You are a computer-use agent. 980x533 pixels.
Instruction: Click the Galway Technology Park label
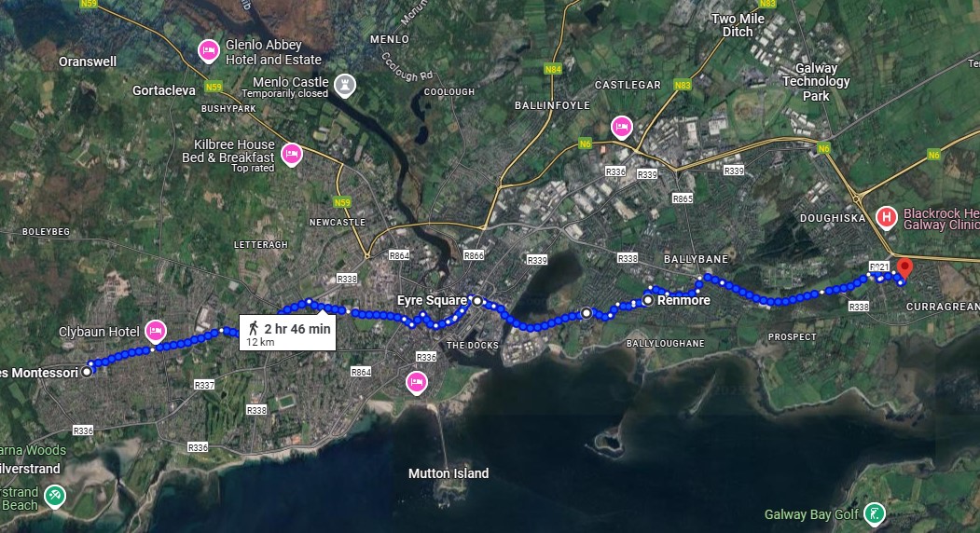point(816,82)
